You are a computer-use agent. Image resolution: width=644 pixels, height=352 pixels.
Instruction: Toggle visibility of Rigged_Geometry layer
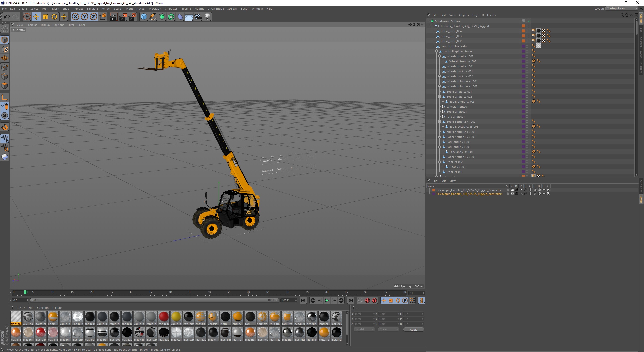pos(512,190)
